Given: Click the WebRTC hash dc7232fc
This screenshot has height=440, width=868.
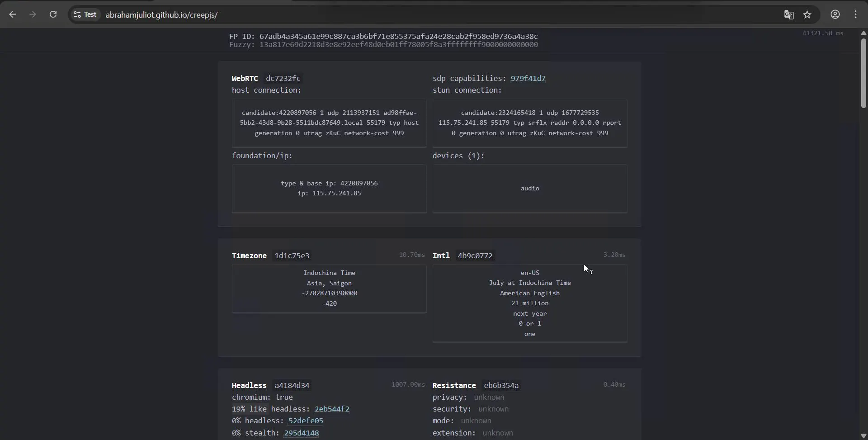Looking at the screenshot, I should click(x=283, y=78).
